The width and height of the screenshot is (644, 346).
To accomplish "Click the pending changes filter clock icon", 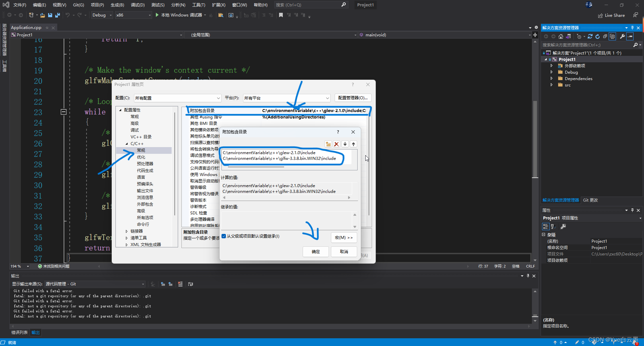I will 579,36.
